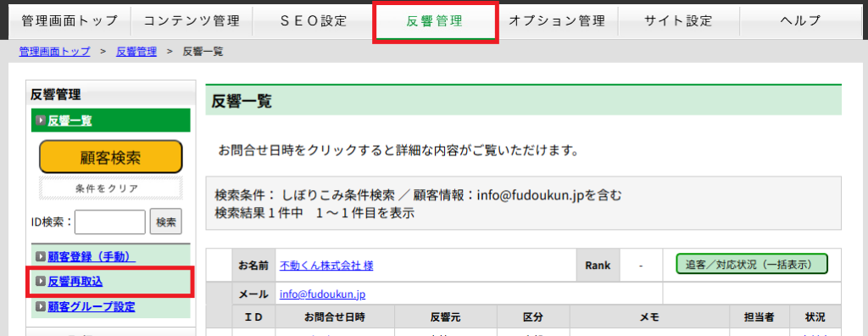868x336 pixels.
Task: Click arrow icon beside 反響再取込
Action: coord(41,282)
